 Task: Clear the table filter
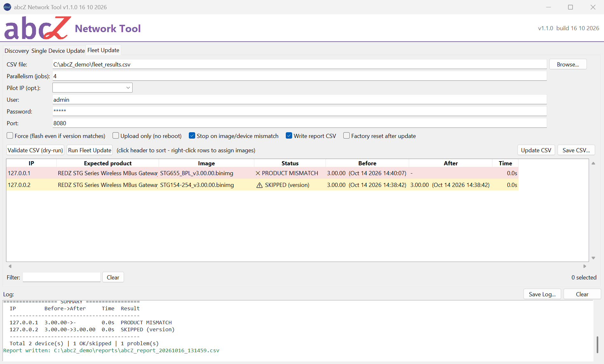click(113, 277)
